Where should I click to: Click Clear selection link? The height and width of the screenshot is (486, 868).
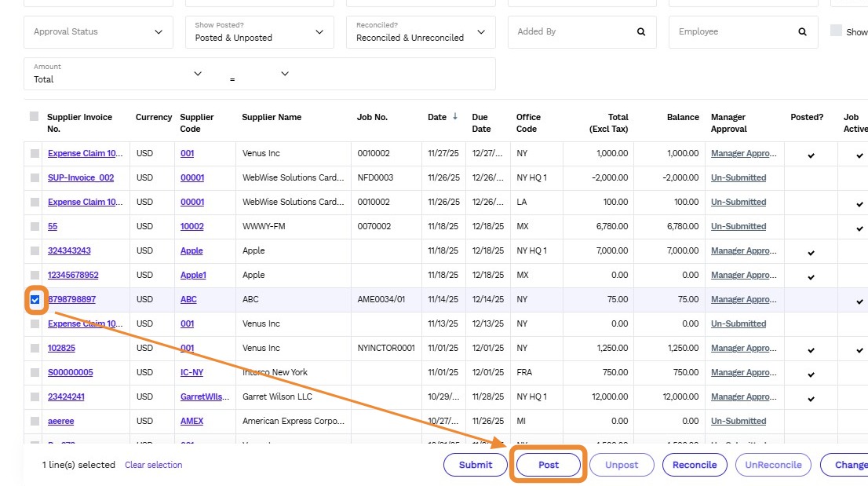click(x=153, y=465)
